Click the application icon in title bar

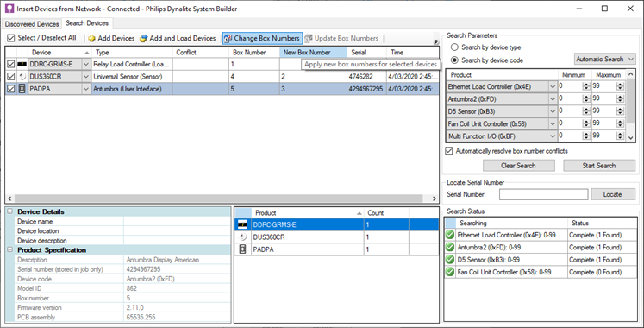click(9, 9)
